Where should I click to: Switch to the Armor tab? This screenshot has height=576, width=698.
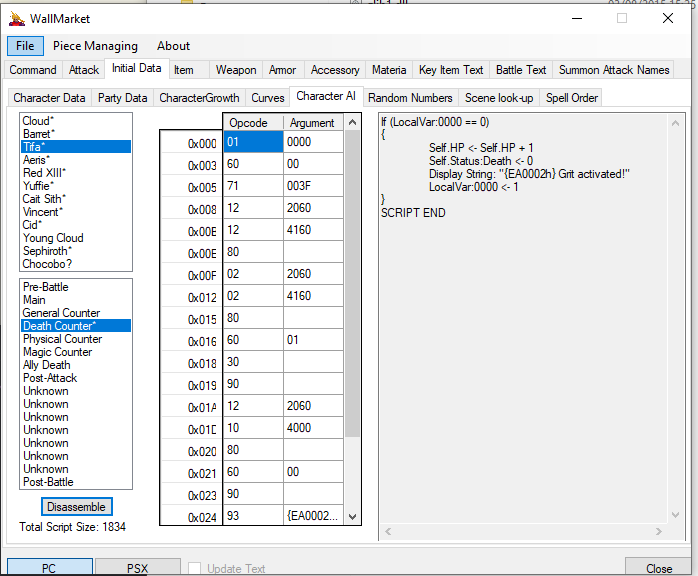283,70
